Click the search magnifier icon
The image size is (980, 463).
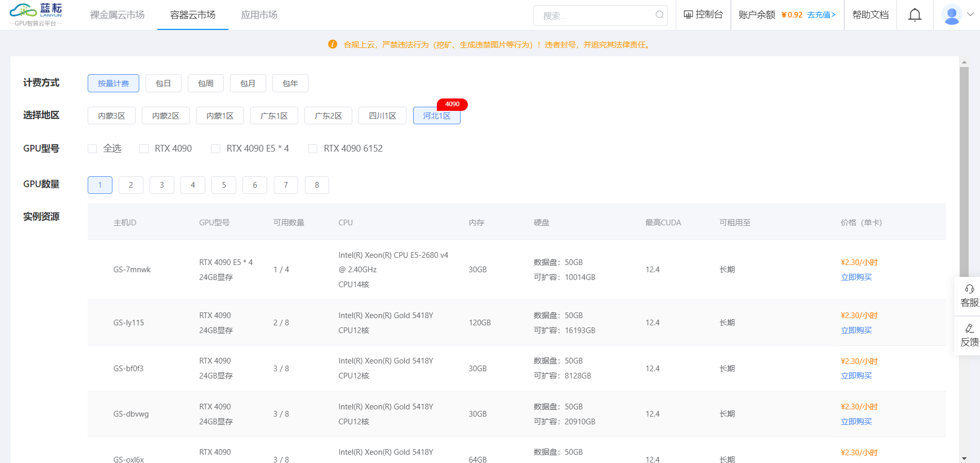(x=659, y=15)
